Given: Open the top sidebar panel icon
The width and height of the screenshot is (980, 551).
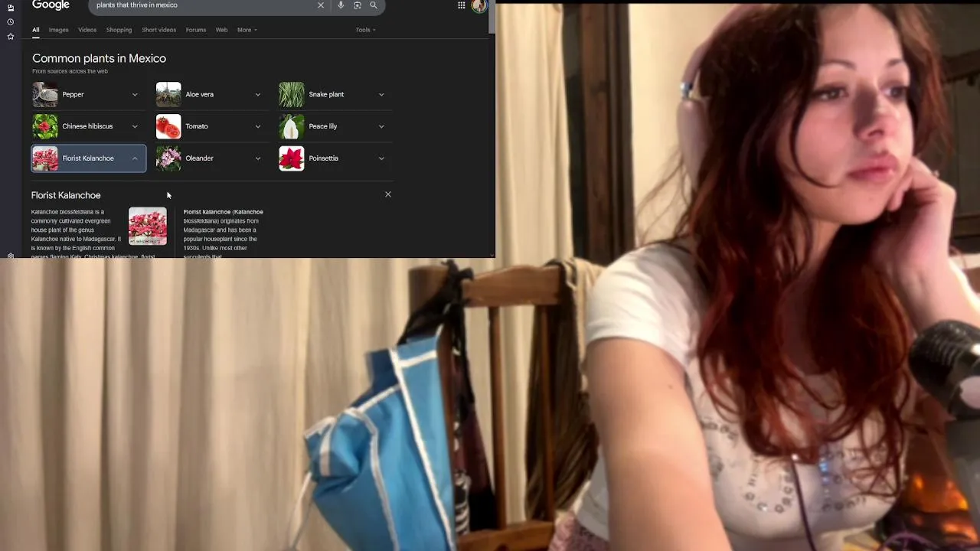Looking at the screenshot, I should tap(11, 8).
